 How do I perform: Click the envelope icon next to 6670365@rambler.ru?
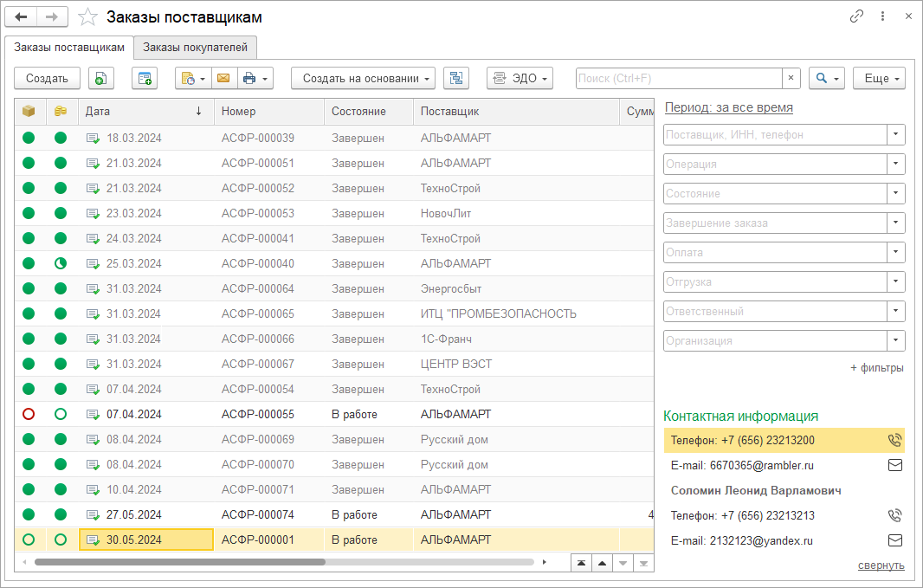tap(894, 465)
